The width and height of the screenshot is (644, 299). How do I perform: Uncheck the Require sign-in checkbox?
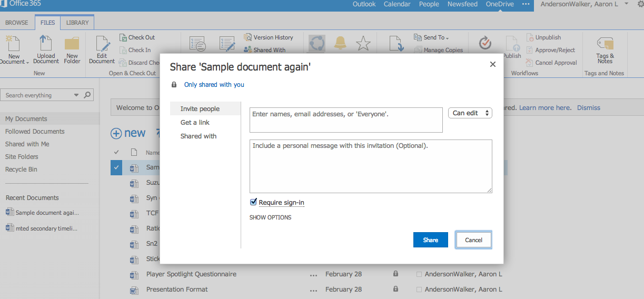[x=253, y=202]
